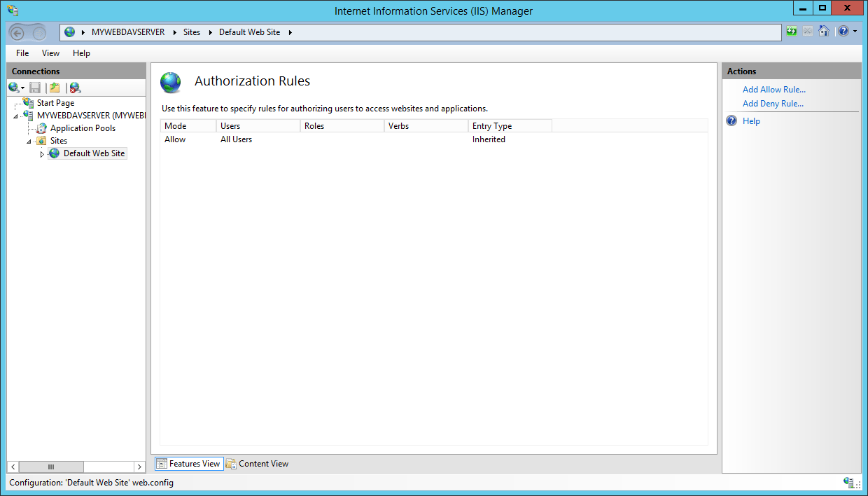Click the 'All Users' cell
This screenshot has height=496, width=868.
tap(236, 139)
